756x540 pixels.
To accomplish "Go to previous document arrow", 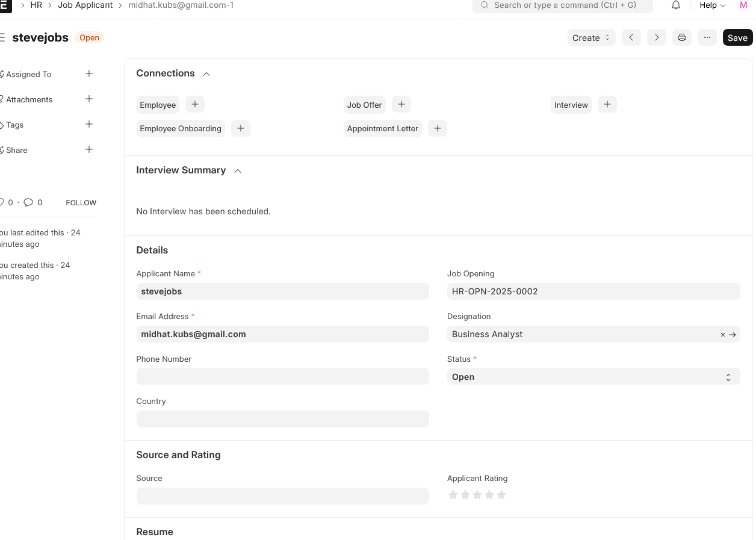I will (631, 37).
